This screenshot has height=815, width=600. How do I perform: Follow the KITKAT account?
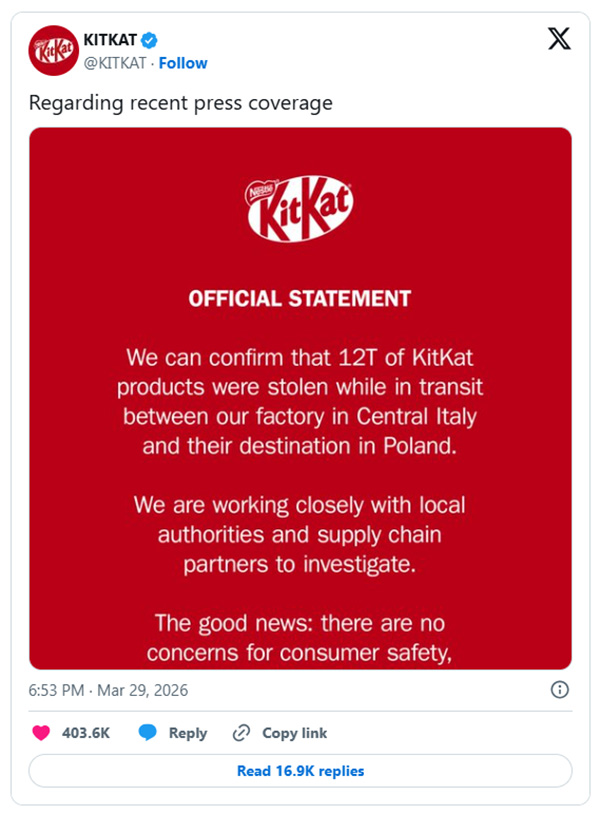click(x=183, y=62)
